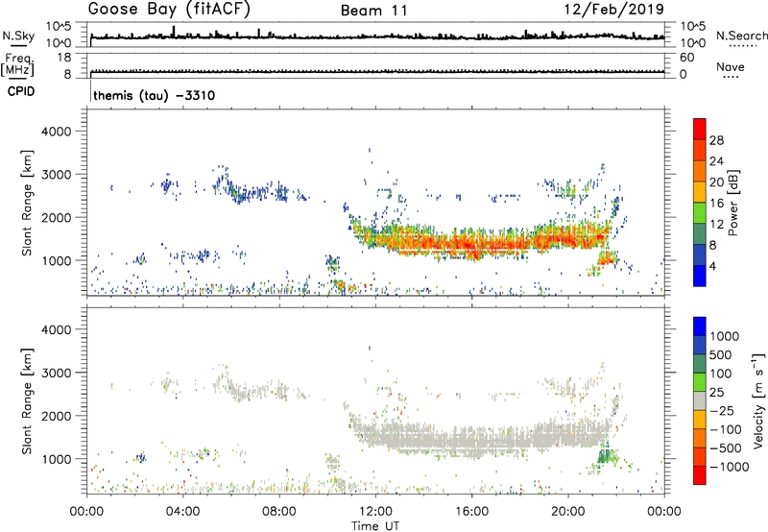
Task: Pick the blue top segment of Velocity colorbar
Action: [700, 326]
